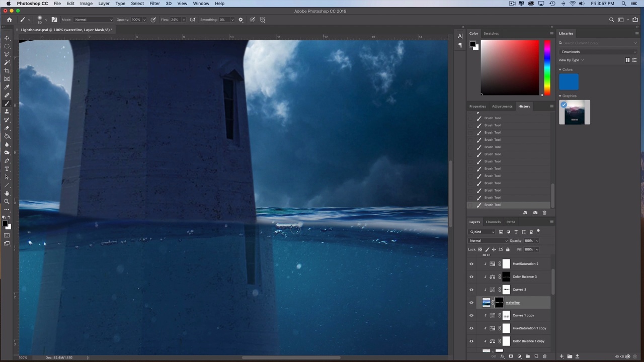Select the Hand tool
644x362 pixels.
pos(7,194)
